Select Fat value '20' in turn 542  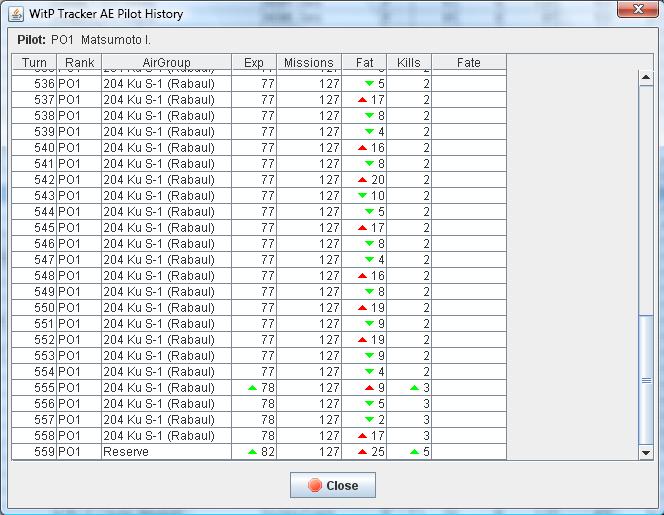pos(378,180)
